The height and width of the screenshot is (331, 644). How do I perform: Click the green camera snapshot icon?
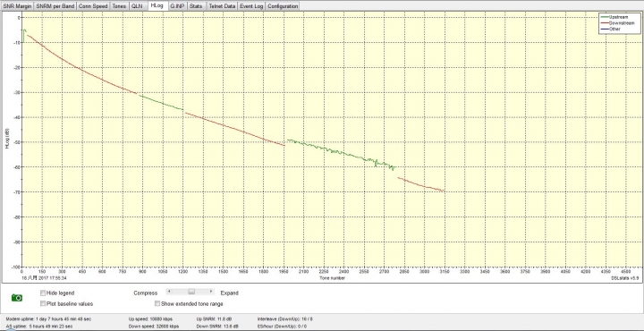click(x=17, y=297)
